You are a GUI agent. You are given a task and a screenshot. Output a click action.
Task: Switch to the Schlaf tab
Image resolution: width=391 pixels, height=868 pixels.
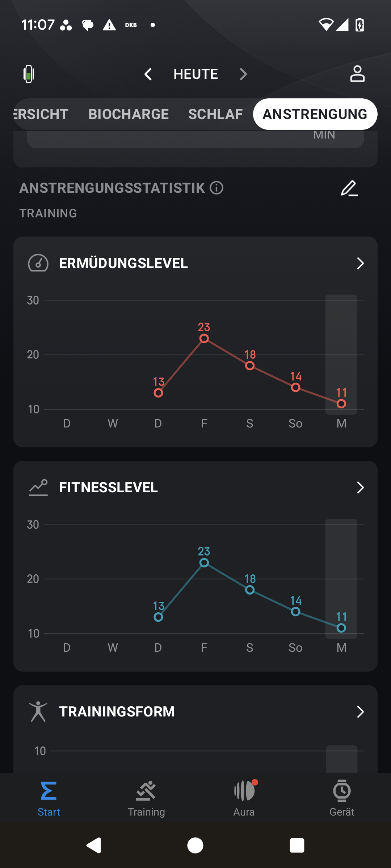click(215, 114)
